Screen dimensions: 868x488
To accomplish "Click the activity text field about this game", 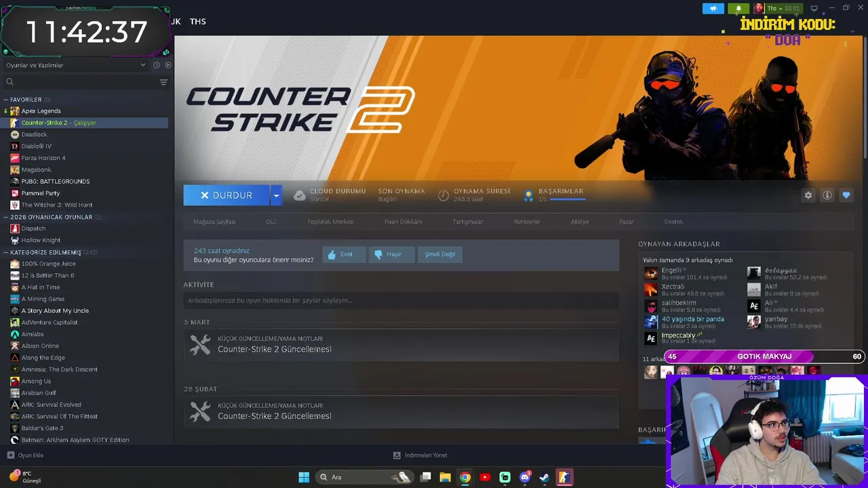I will (x=401, y=300).
